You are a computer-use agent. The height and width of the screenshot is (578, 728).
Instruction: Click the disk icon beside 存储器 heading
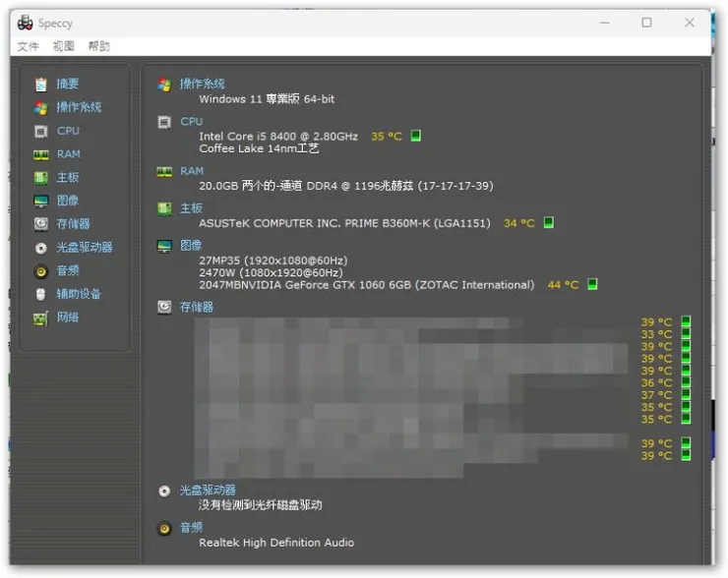(164, 307)
